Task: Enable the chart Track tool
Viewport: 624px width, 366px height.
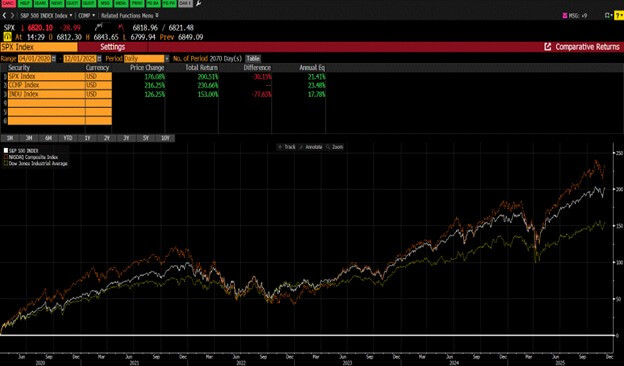Action: point(287,147)
